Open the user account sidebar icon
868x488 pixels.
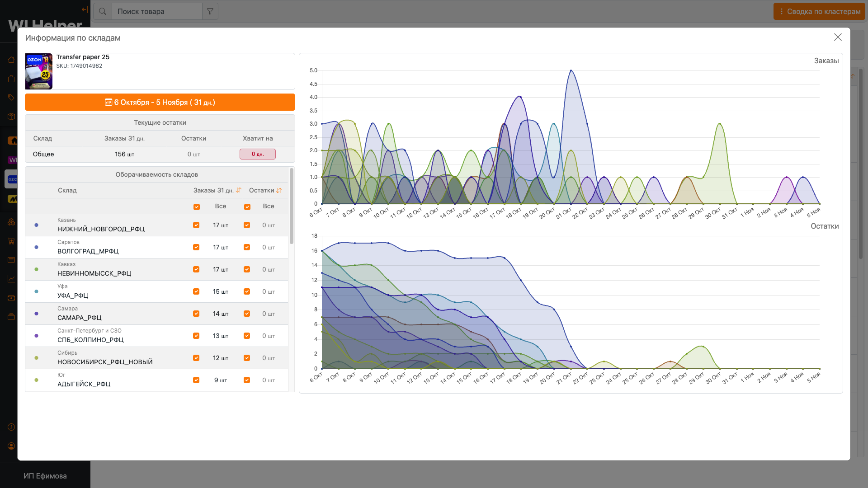point(11,446)
